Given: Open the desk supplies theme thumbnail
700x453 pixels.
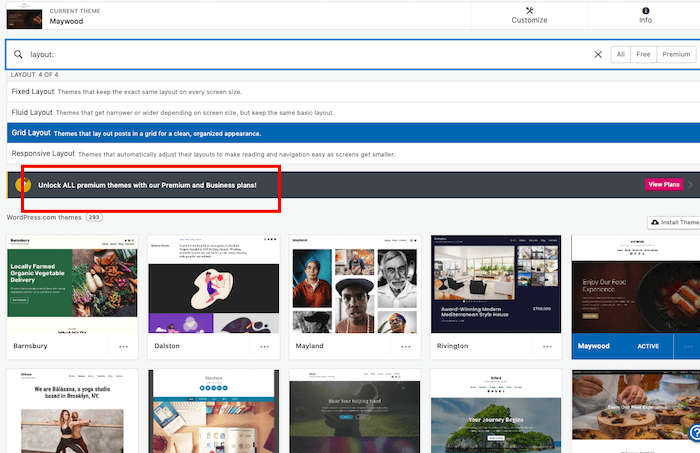Looking at the screenshot, I should [x=213, y=411].
